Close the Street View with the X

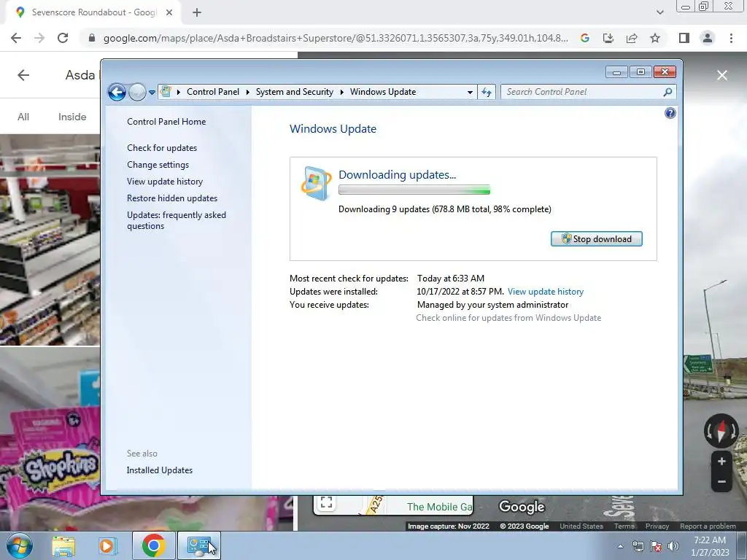tap(722, 75)
